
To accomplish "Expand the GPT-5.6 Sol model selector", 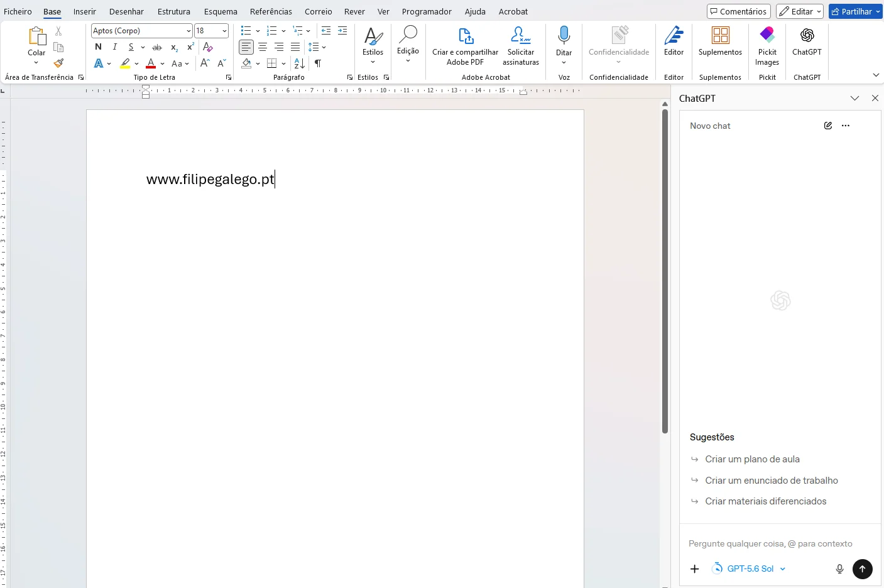I will click(749, 569).
